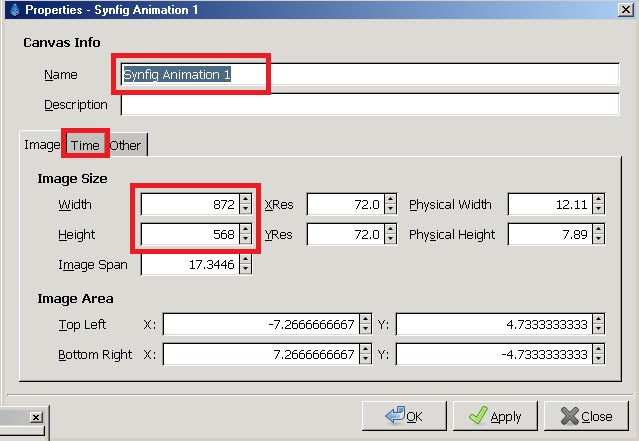Viewport: 639px width, 441px height.
Task: Click the Physical Width value field
Action: coord(550,204)
